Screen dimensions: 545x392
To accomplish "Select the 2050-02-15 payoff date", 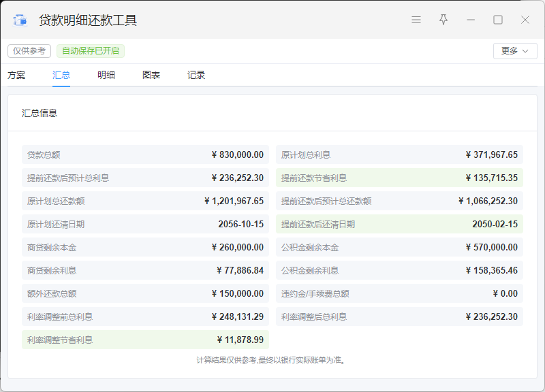I will tap(495, 225).
